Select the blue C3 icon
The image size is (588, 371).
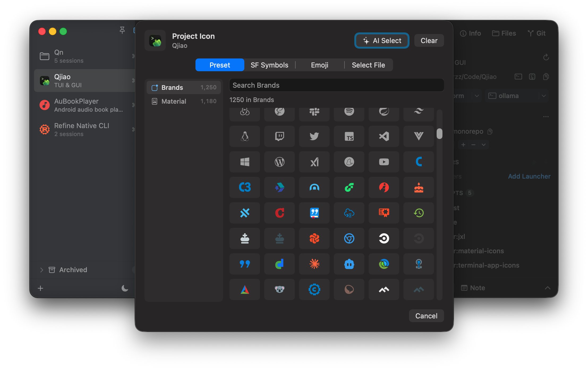tap(245, 187)
